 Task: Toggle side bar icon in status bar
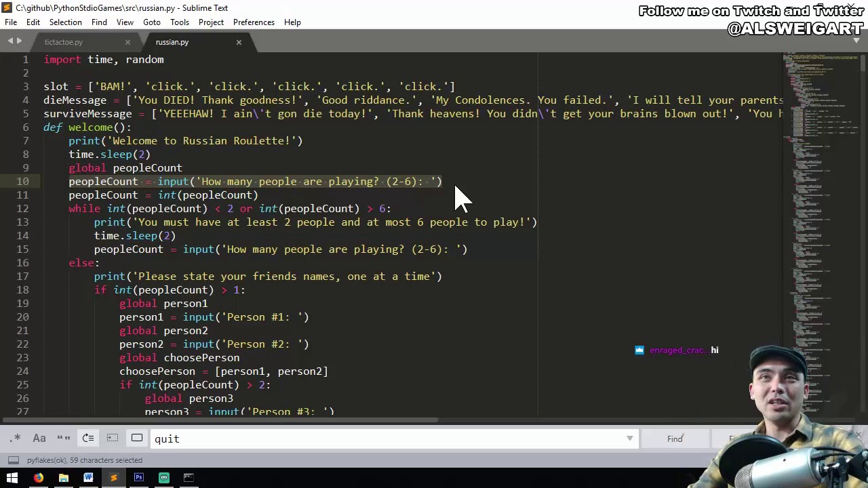13,460
